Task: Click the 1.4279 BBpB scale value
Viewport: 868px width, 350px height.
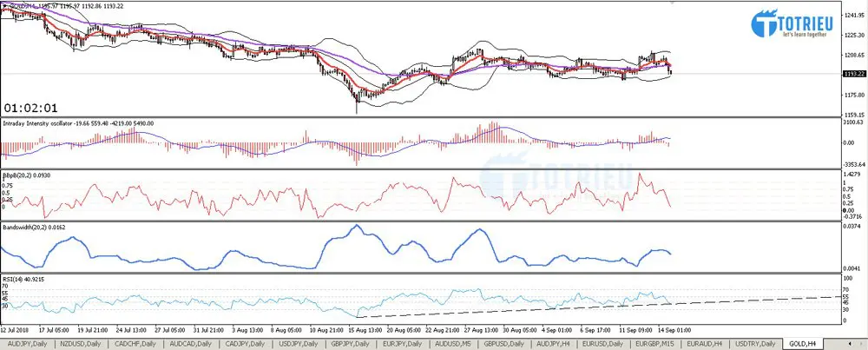Action: pyautogui.click(x=852, y=175)
